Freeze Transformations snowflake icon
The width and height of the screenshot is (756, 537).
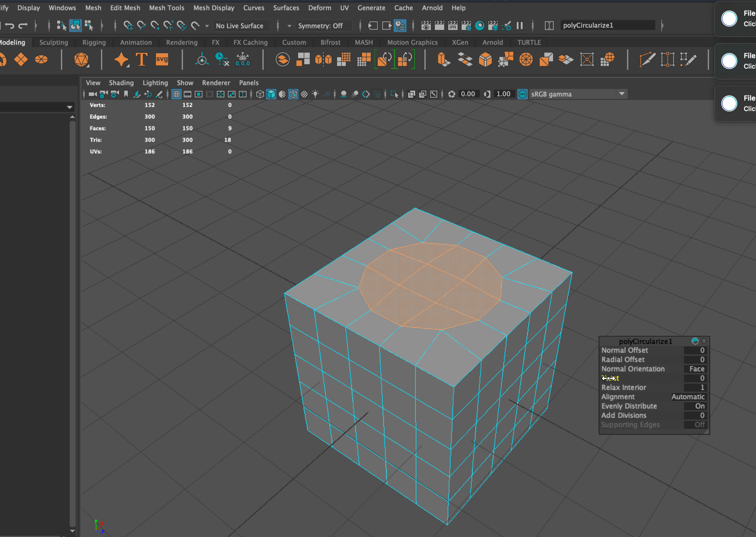(x=242, y=59)
